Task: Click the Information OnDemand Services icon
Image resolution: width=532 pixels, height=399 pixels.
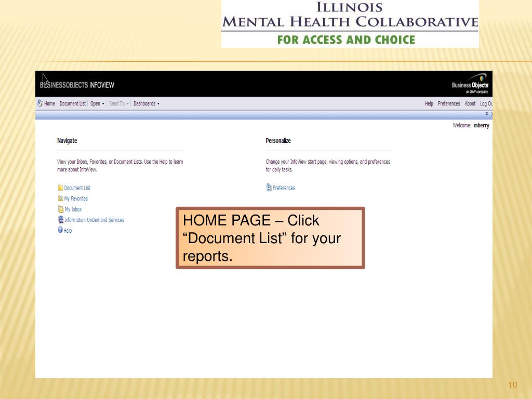Action: [61, 220]
